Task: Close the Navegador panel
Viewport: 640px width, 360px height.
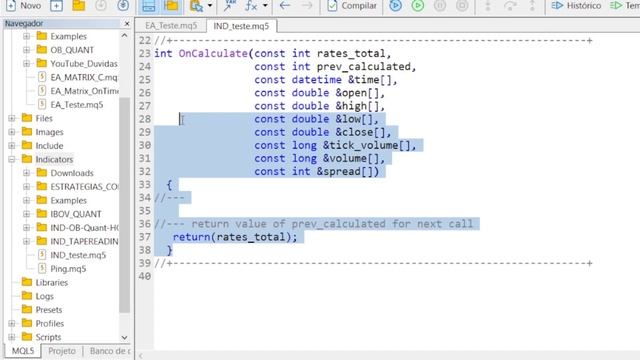Action: pyautogui.click(x=127, y=24)
